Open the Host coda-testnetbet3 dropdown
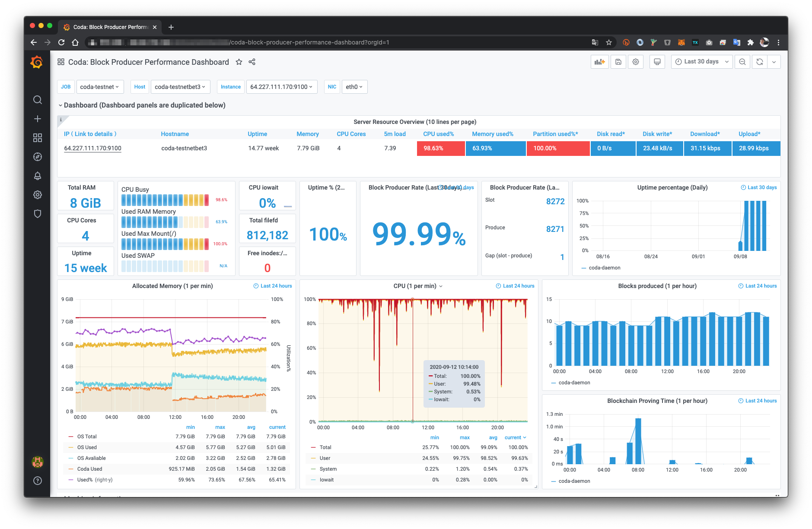The image size is (812, 529). coord(180,87)
